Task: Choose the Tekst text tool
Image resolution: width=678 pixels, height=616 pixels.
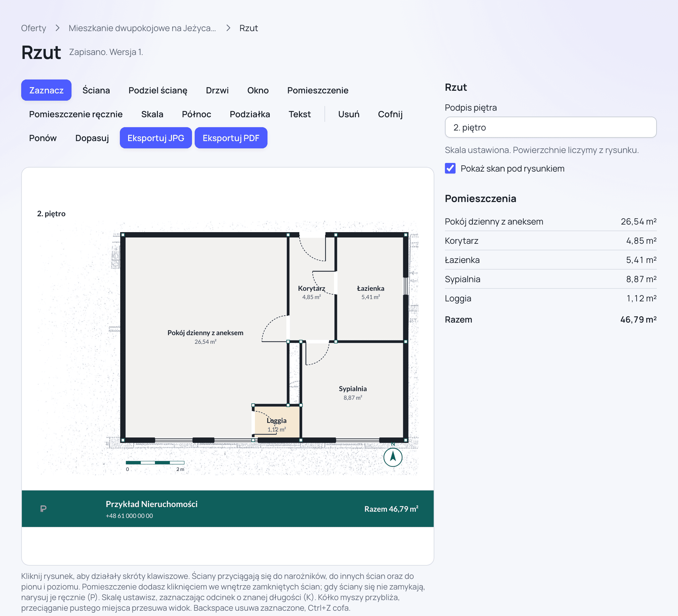Action: (x=300, y=114)
